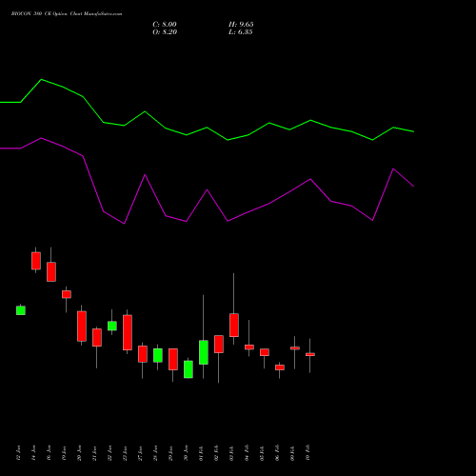
Task: Click the red candlestick above 14 Jan
Action: [36, 261]
